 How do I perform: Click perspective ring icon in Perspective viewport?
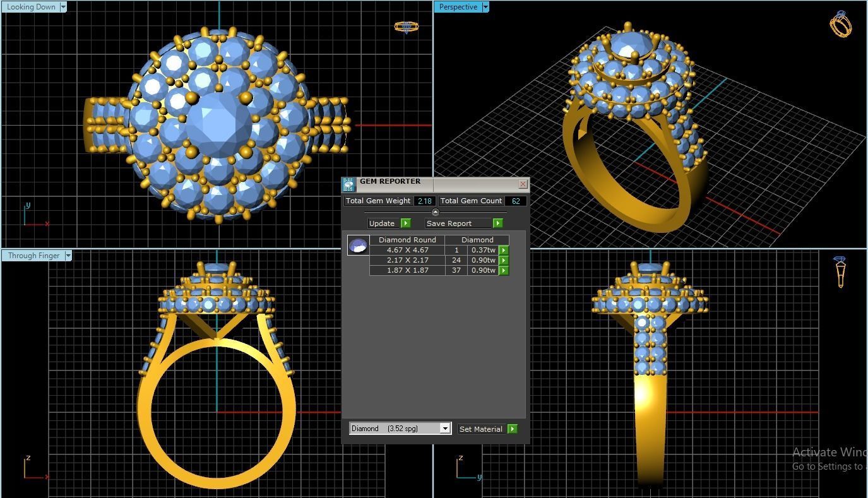click(x=841, y=24)
